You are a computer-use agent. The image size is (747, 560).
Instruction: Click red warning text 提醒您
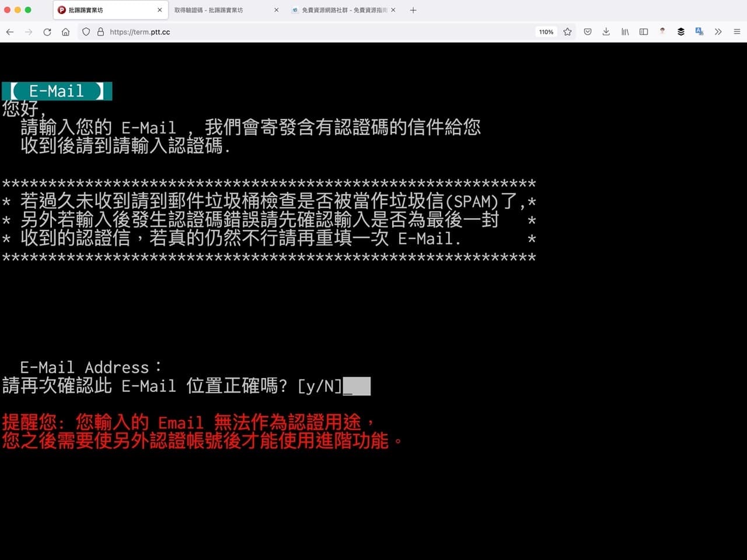click(x=188, y=422)
